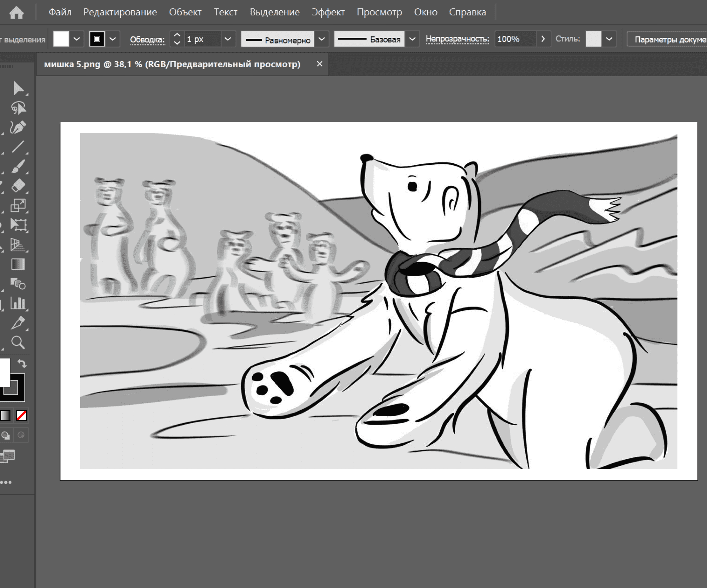Select the Selection arrow tool
This screenshot has height=588, width=707.
[x=18, y=89]
